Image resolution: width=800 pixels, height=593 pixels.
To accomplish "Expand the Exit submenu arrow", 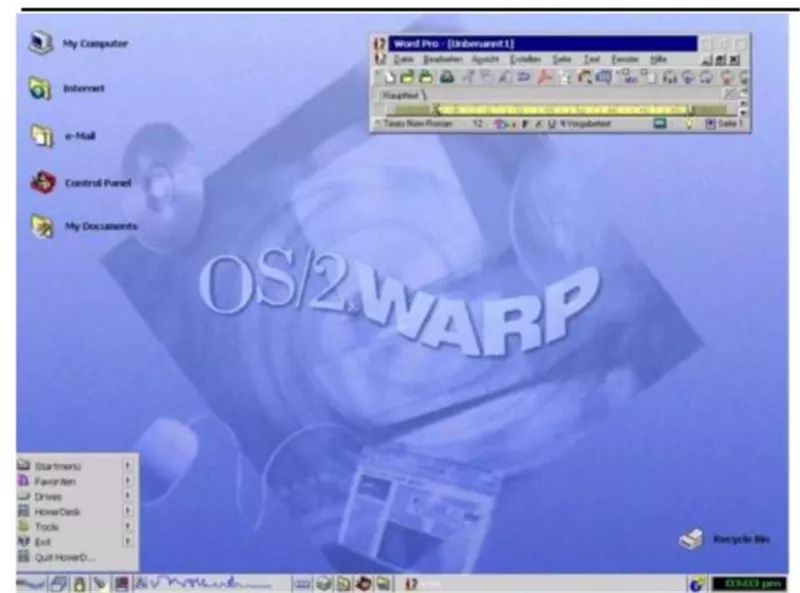I will [128, 541].
